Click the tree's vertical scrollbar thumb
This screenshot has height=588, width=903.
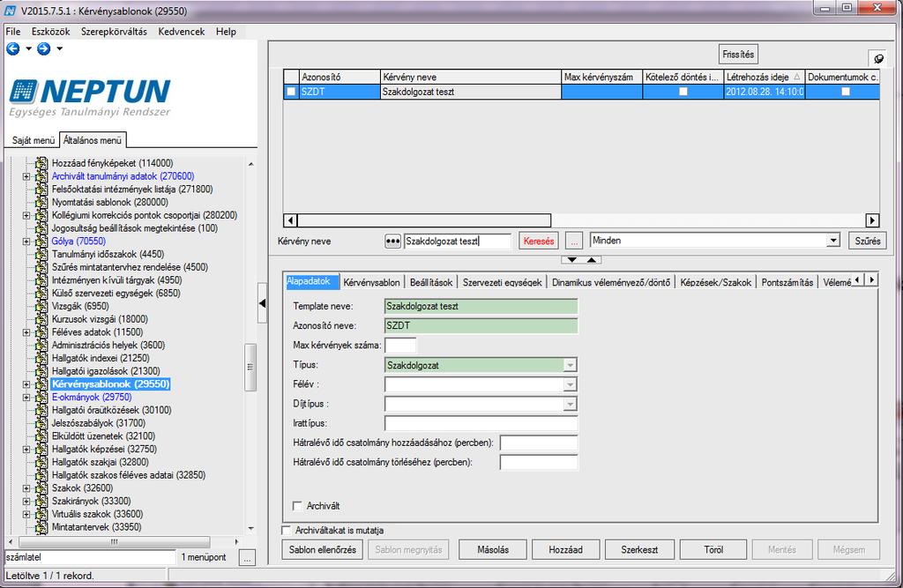point(250,368)
